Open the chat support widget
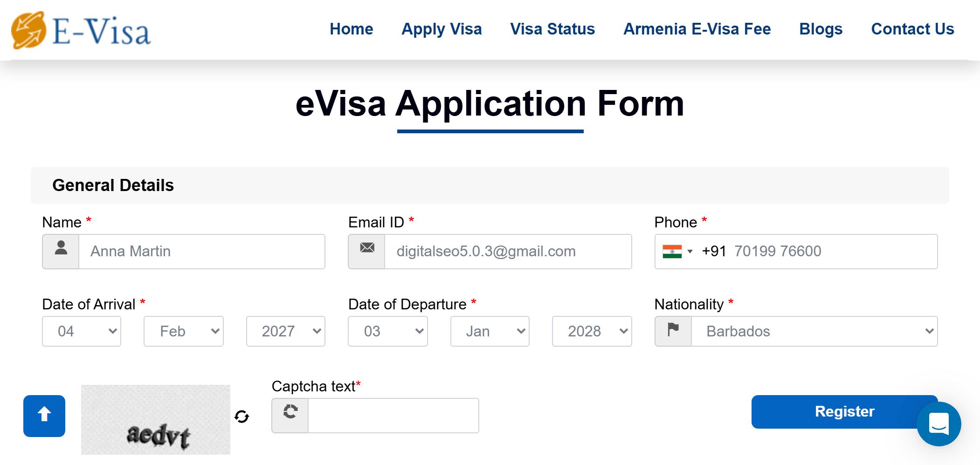The height and width of the screenshot is (465, 980). (939, 424)
